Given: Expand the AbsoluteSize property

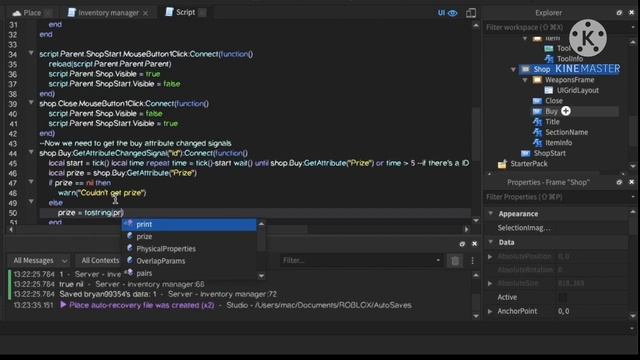Looking at the screenshot, I should [490, 283].
